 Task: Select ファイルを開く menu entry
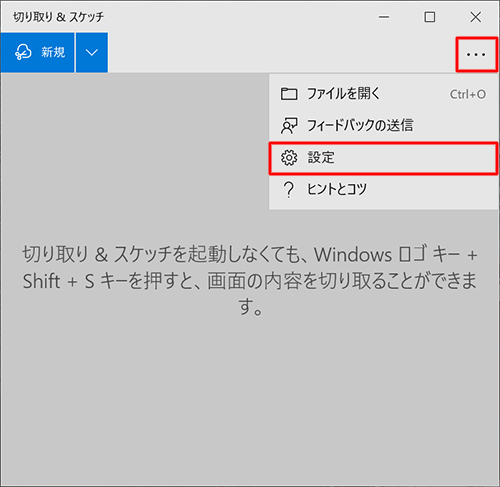pos(384,94)
